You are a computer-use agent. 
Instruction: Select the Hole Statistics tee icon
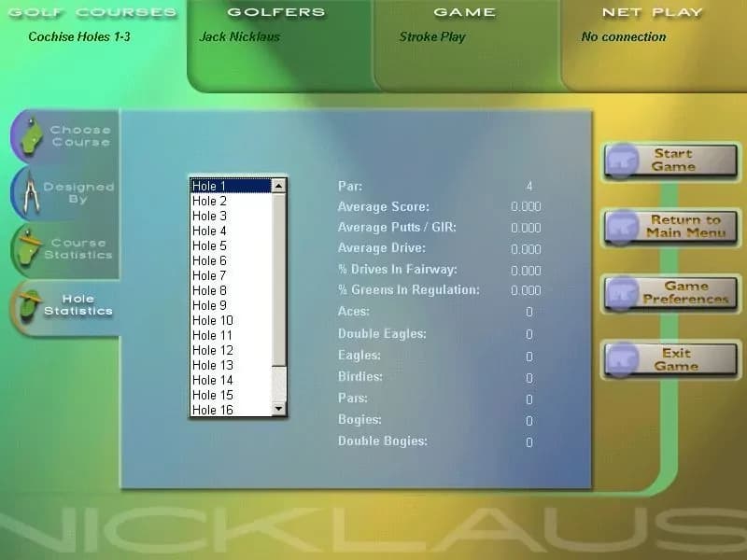click(31, 303)
